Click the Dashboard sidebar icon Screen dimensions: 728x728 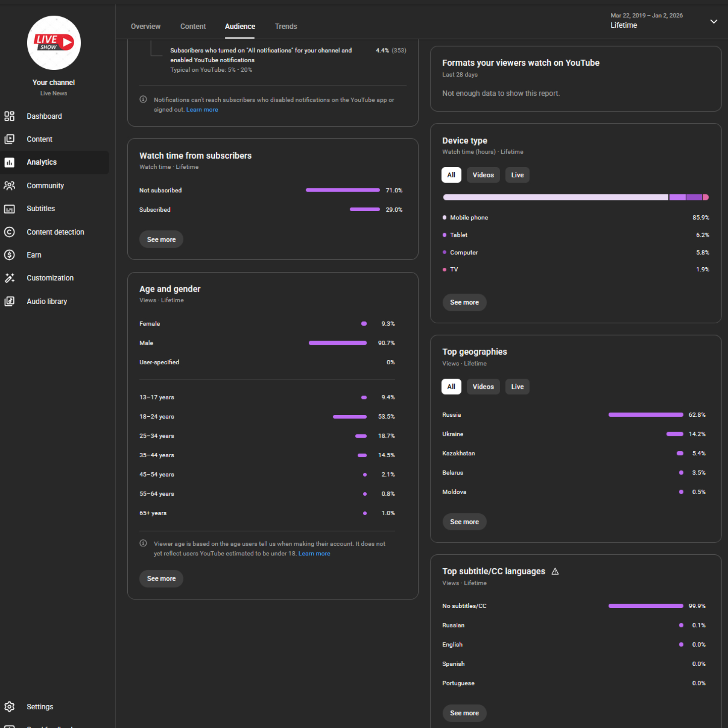[9, 116]
